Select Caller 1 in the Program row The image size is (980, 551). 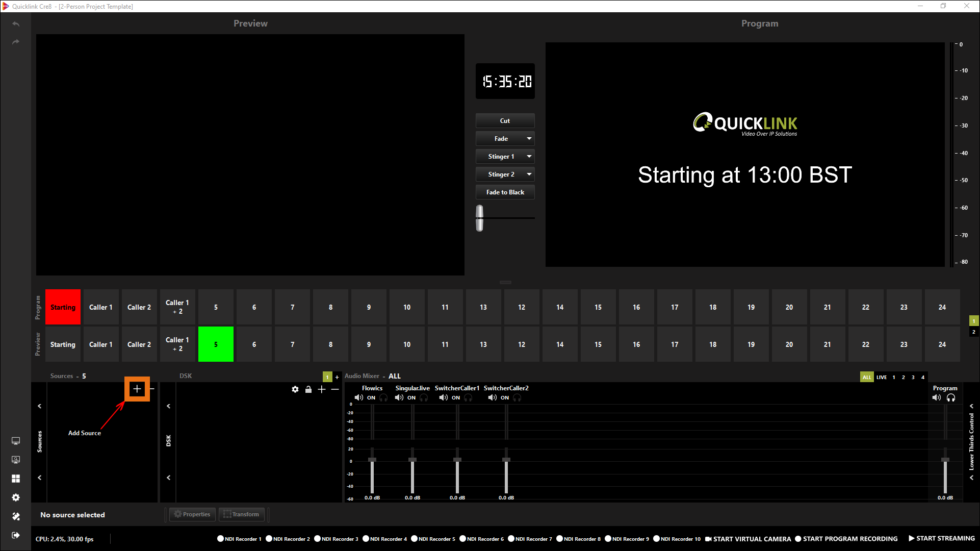[x=101, y=307]
